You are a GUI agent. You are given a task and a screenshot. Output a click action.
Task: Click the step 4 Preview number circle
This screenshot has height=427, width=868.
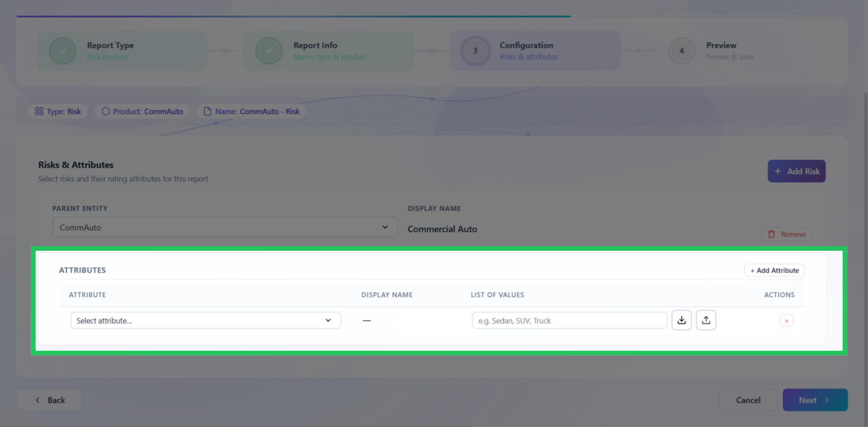click(x=682, y=51)
